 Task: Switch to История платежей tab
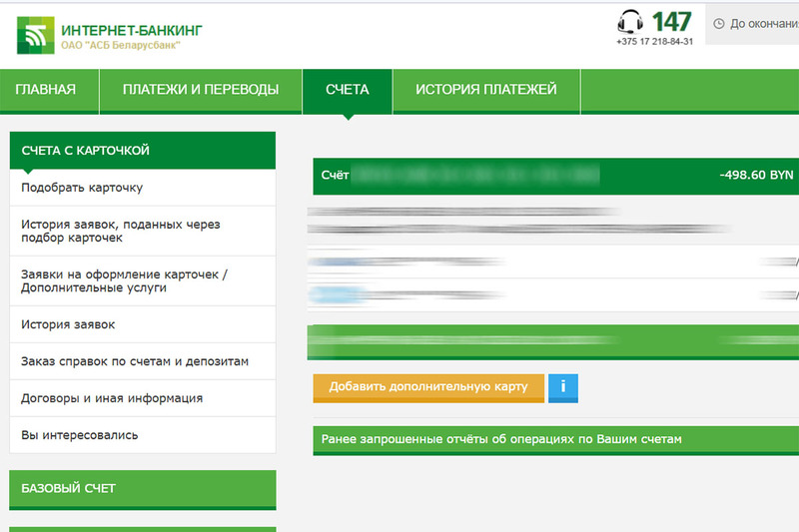[x=485, y=90]
